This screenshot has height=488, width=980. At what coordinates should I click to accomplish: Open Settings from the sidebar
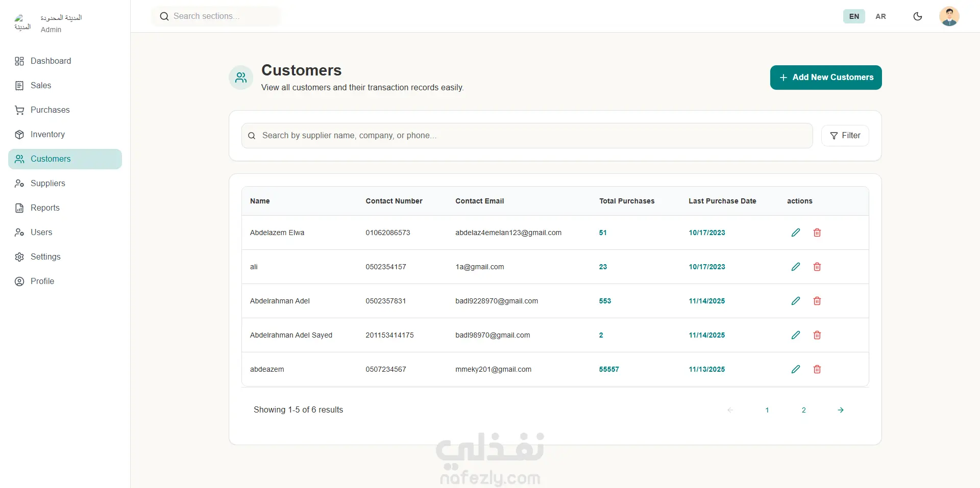[45, 257]
